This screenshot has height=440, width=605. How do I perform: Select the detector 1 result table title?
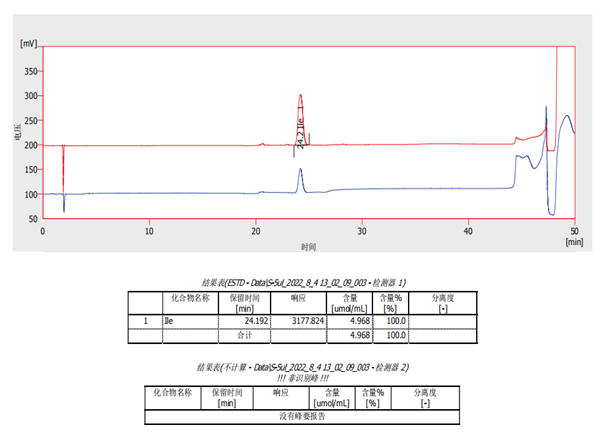[x=303, y=283]
